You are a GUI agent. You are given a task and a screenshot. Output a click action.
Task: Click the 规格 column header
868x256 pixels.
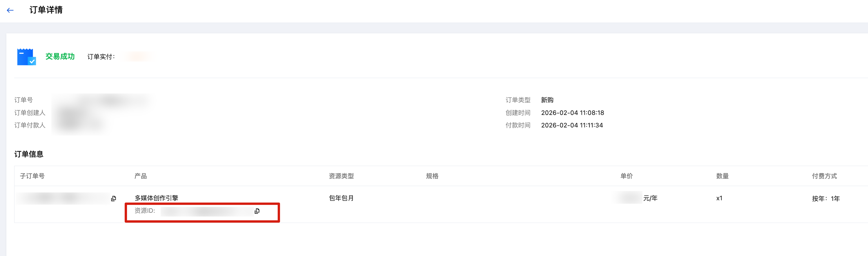click(x=432, y=176)
